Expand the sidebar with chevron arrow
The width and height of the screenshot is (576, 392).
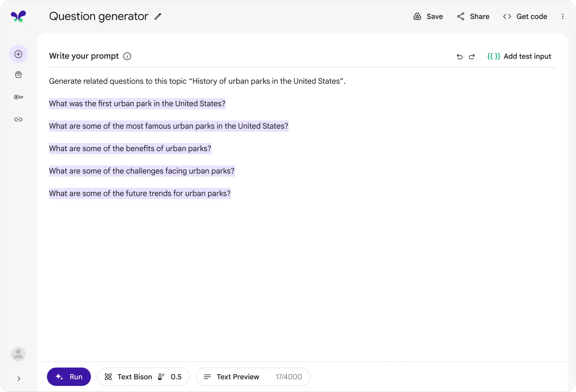pos(19,379)
